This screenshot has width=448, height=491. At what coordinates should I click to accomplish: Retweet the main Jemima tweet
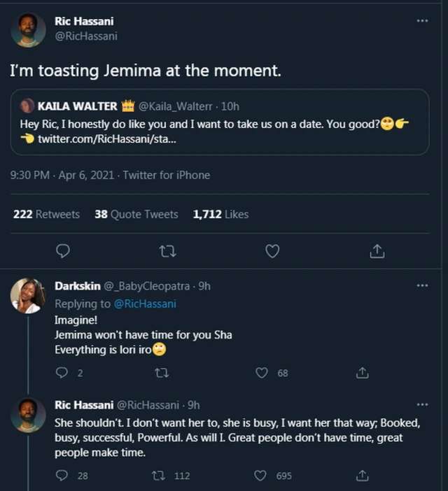pyautogui.click(x=168, y=250)
